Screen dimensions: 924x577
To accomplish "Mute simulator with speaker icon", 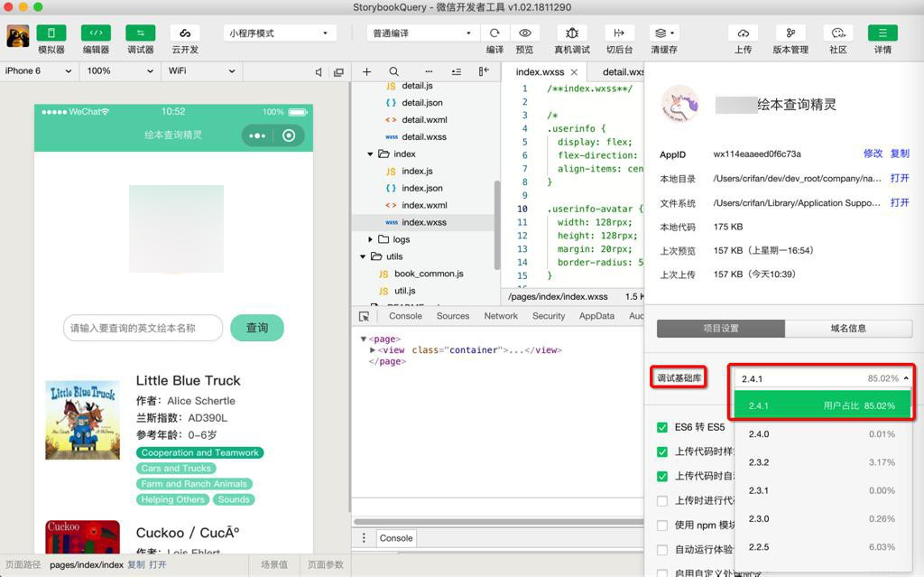I will point(319,72).
